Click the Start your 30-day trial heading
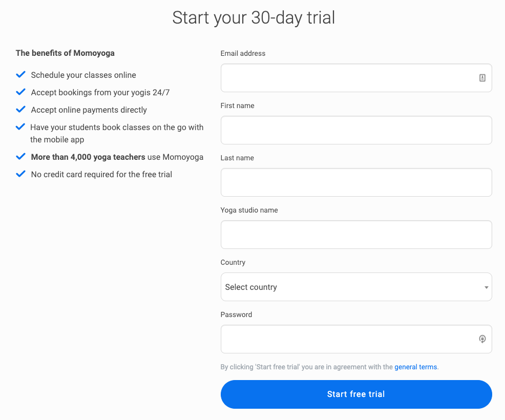 [254, 18]
